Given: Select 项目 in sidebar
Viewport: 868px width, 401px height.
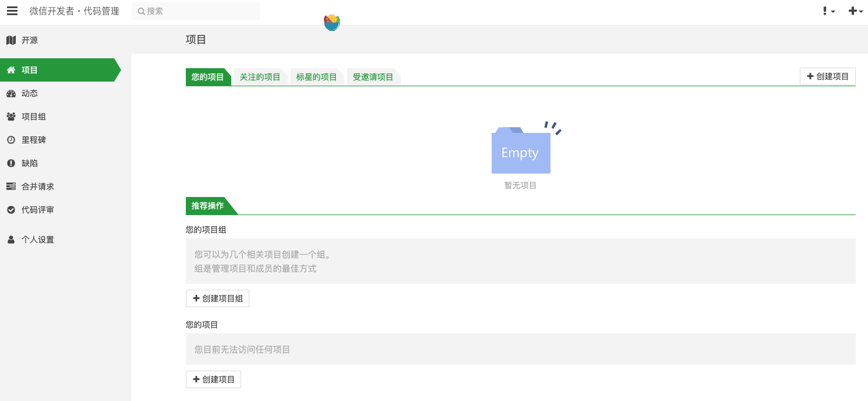Looking at the screenshot, I should pos(61,70).
